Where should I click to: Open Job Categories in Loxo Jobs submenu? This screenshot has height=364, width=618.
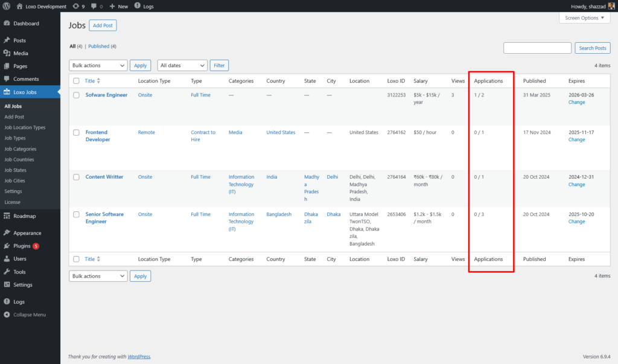[x=20, y=149]
